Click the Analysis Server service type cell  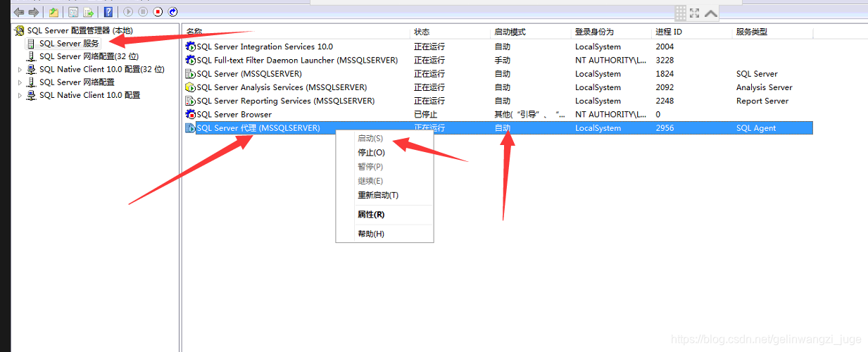[x=765, y=87]
